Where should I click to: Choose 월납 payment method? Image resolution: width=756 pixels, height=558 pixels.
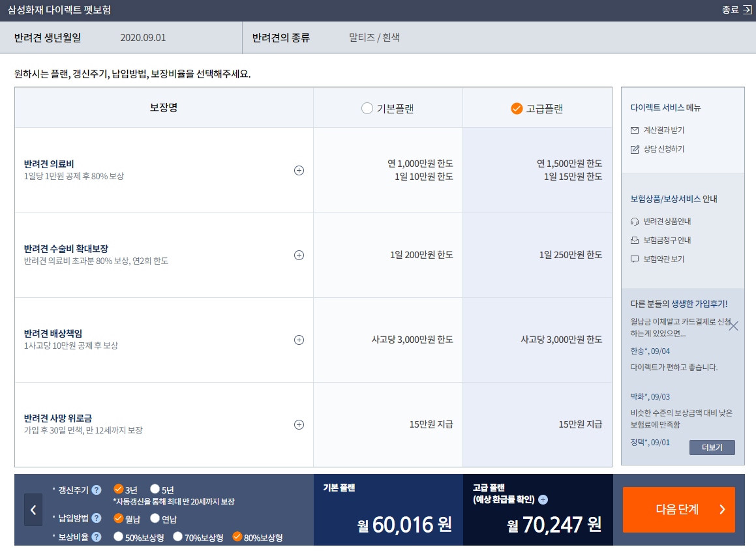tap(119, 518)
